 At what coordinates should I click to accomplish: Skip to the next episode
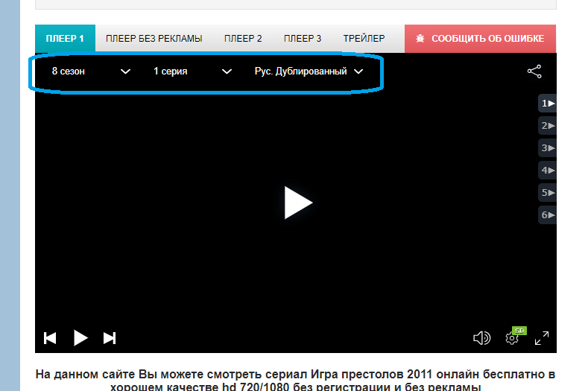[110, 338]
